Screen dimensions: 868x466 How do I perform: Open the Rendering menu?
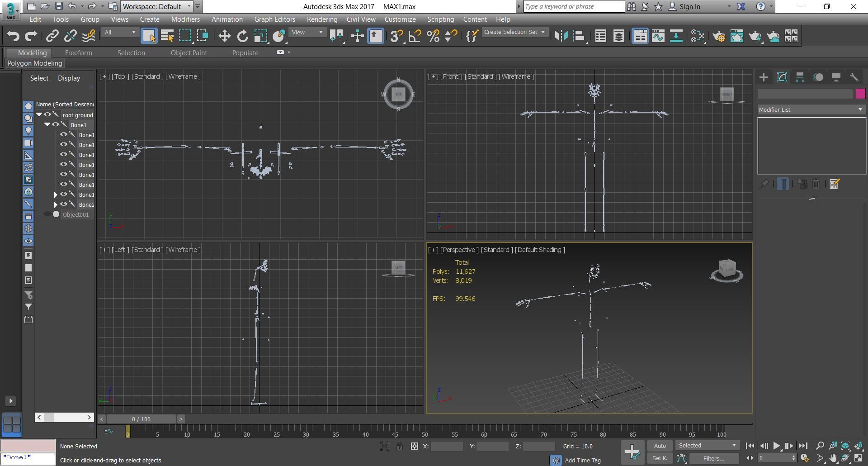click(322, 19)
